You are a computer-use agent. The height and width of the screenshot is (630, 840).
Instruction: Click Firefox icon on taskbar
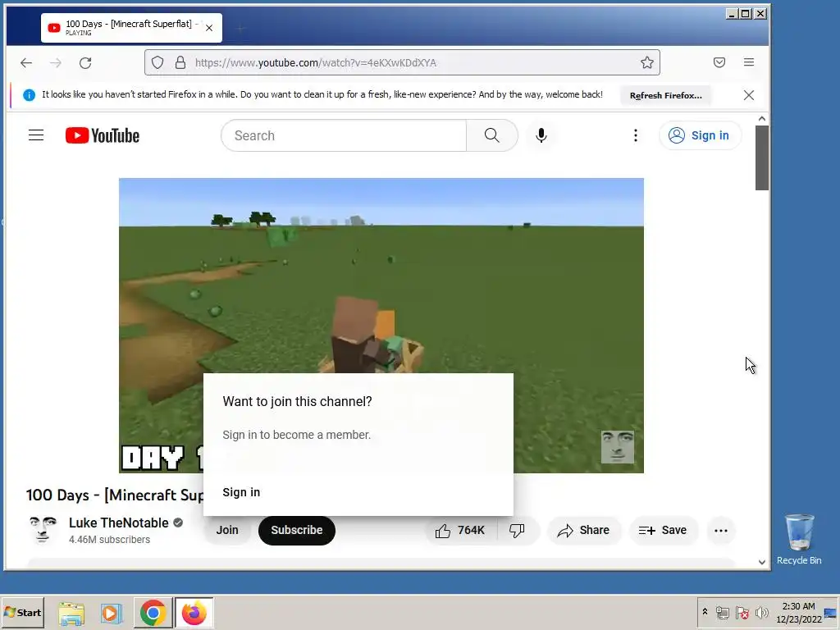tap(194, 613)
